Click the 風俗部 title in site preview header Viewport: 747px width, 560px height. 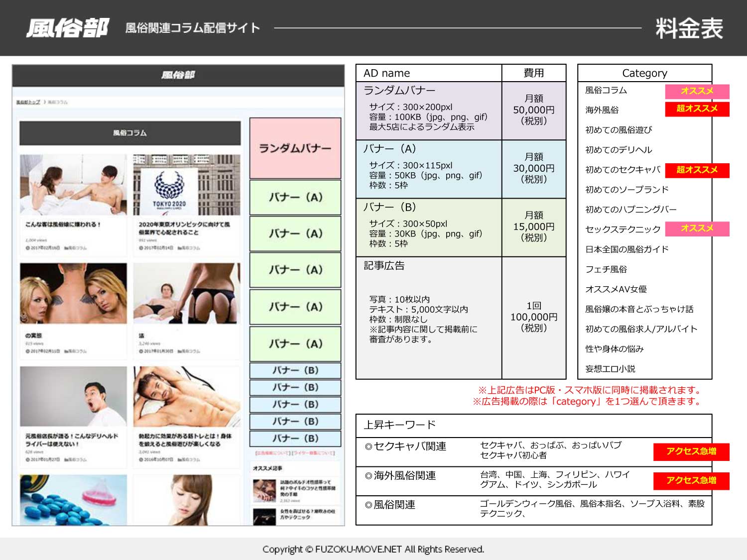click(178, 75)
